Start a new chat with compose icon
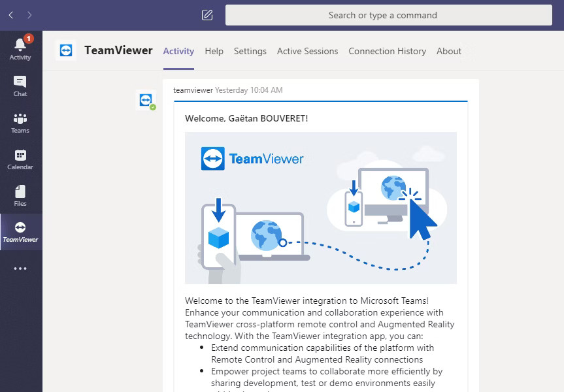Image resolution: width=564 pixels, height=392 pixels. pos(207,15)
